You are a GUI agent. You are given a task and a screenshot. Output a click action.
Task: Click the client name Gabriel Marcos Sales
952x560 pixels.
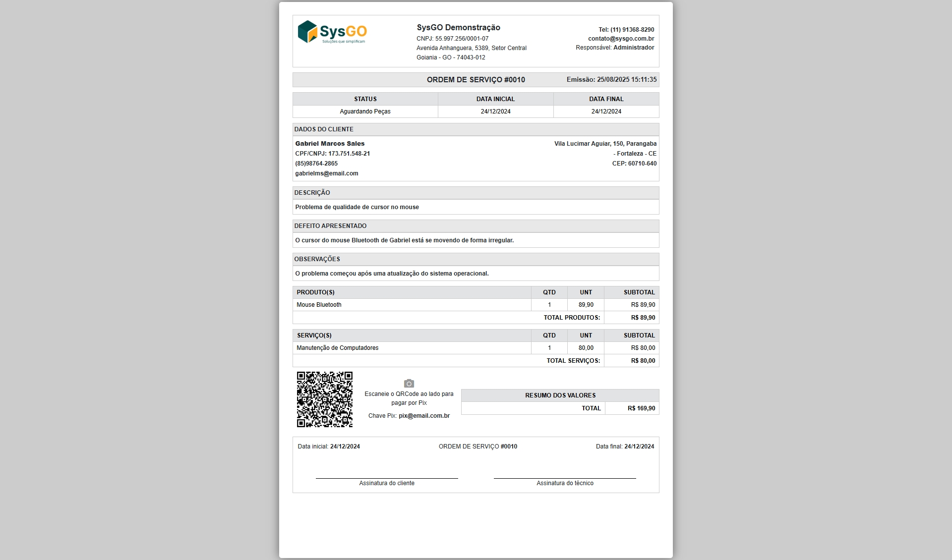tap(330, 144)
